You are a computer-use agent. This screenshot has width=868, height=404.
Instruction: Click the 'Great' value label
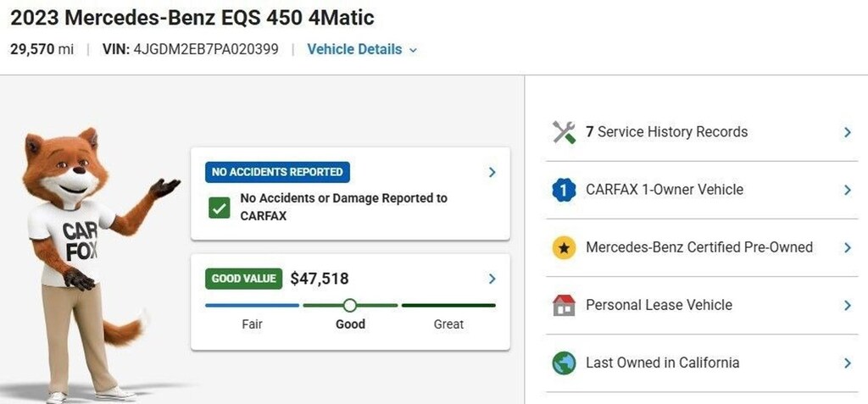[448, 324]
